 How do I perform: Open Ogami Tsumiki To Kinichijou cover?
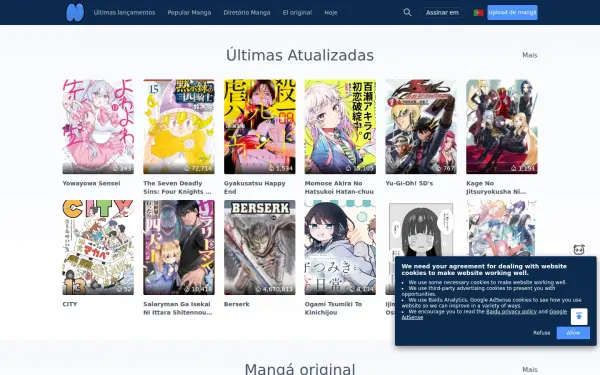click(340, 247)
